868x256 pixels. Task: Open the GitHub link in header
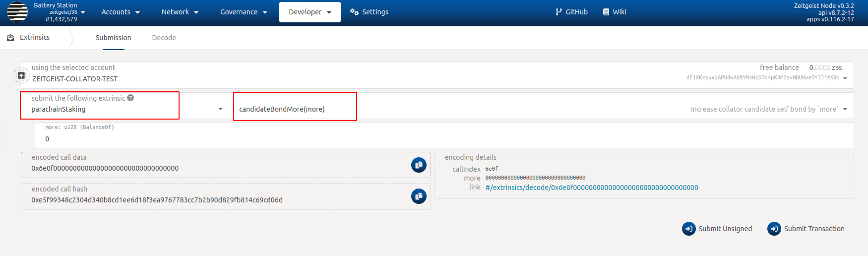571,12
